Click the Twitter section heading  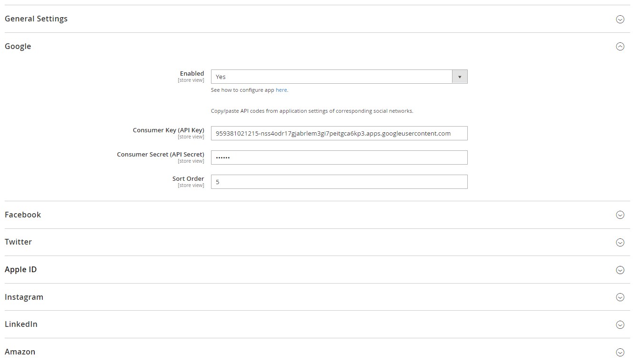[18, 242]
